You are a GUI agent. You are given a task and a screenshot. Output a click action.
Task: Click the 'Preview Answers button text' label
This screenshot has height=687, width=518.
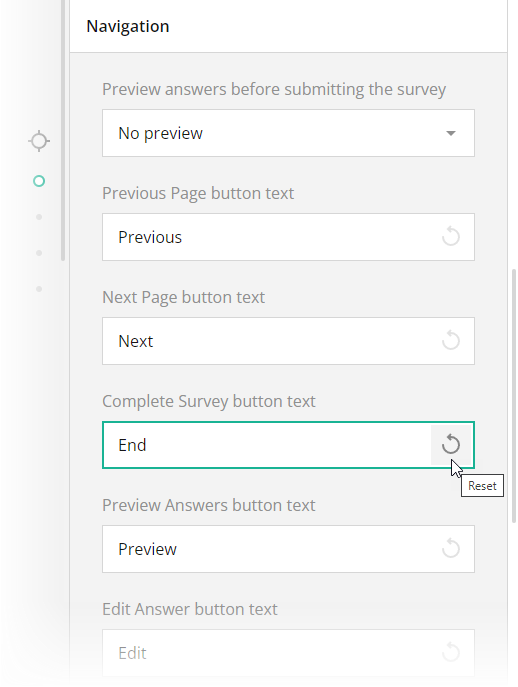click(209, 505)
